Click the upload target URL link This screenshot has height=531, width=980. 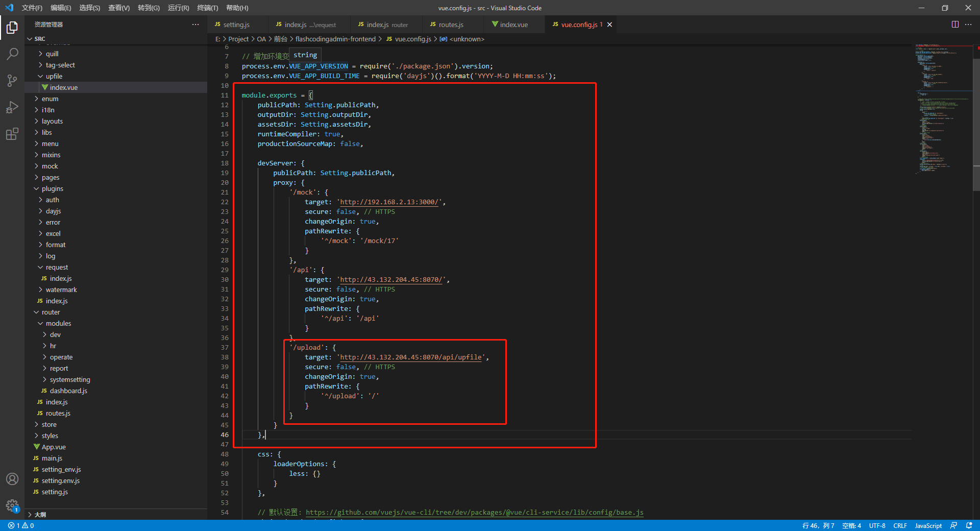(411, 357)
